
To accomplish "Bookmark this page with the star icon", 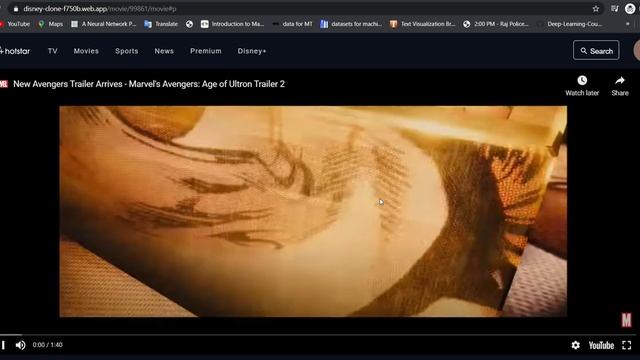I will click(x=596, y=9).
